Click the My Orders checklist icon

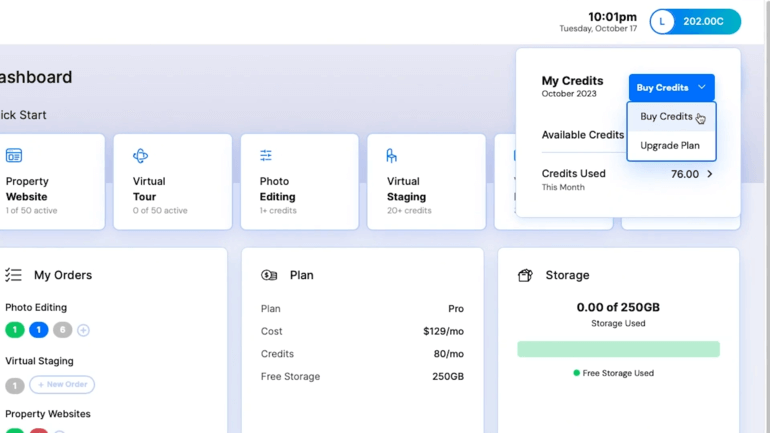pos(13,275)
